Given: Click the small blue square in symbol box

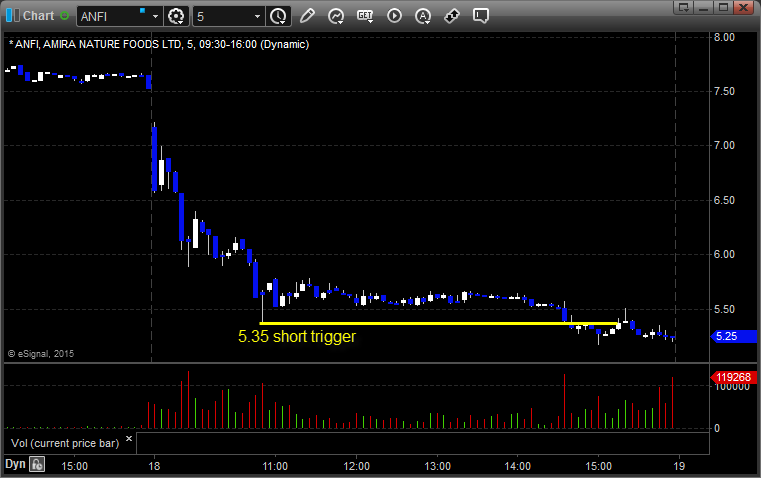Looking at the screenshot, I should pyautogui.click(x=143, y=10).
